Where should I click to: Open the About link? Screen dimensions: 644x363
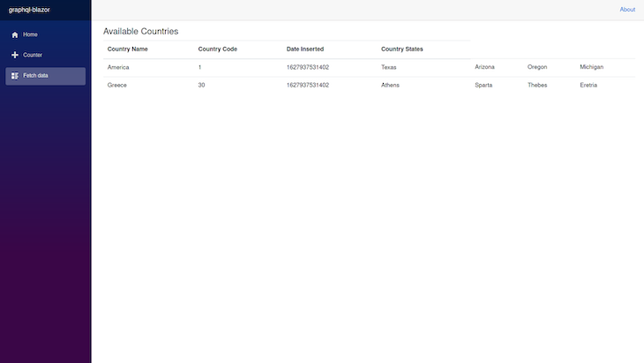pyautogui.click(x=627, y=10)
